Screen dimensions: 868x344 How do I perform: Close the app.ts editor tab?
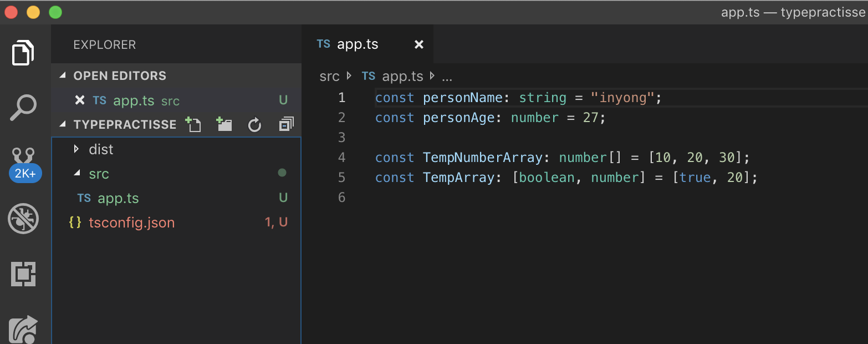pos(419,44)
